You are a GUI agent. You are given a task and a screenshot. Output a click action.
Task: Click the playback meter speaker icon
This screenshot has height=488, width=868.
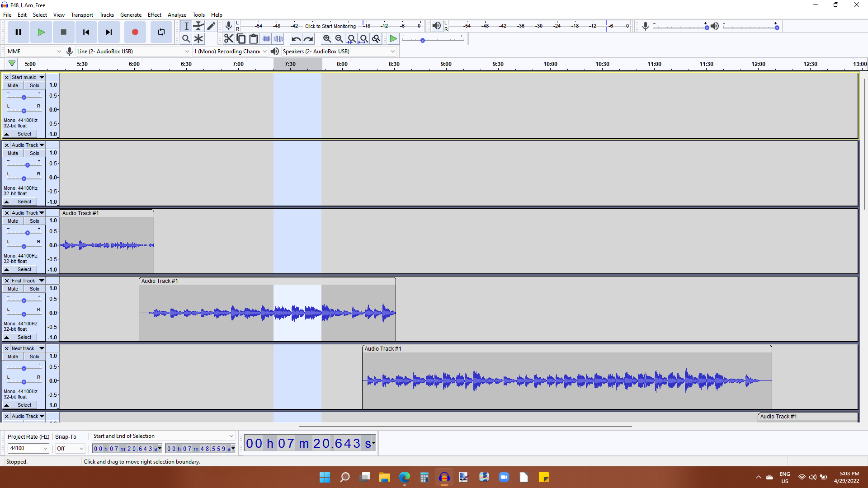click(436, 26)
